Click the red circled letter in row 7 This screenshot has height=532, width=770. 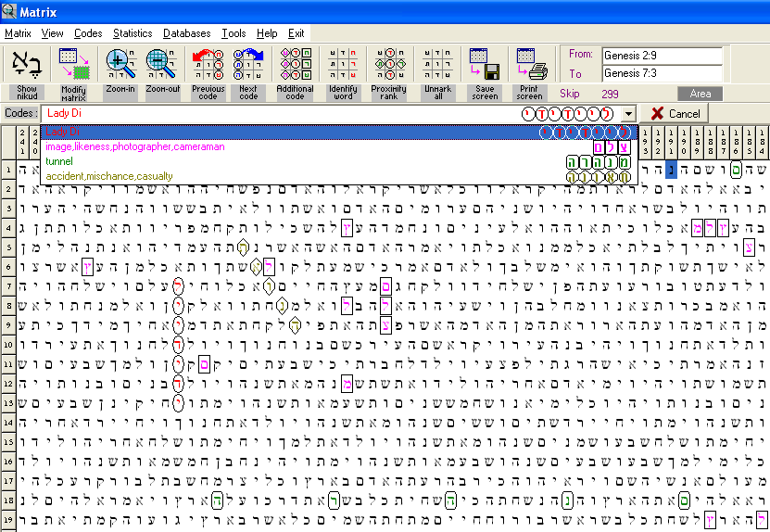178,285
